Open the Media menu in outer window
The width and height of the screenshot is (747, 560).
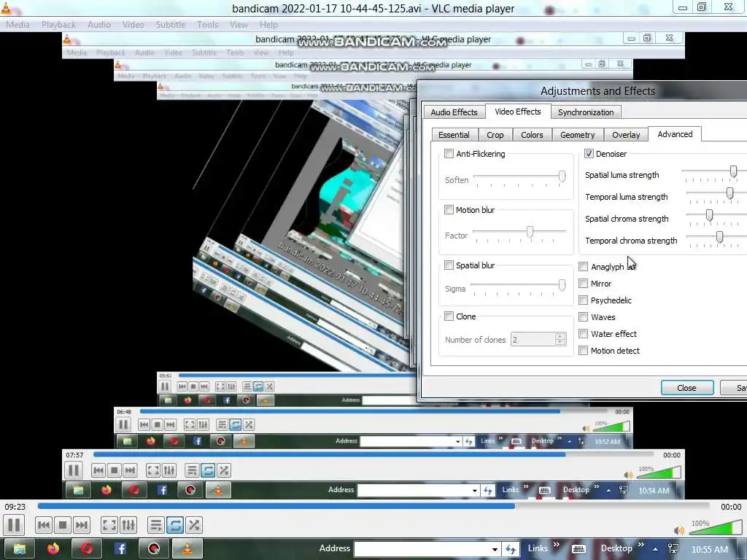pos(18,25)
